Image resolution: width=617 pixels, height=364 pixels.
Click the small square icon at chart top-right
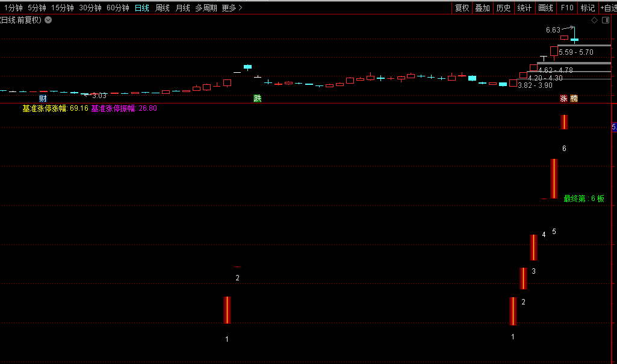click(605, 20)
